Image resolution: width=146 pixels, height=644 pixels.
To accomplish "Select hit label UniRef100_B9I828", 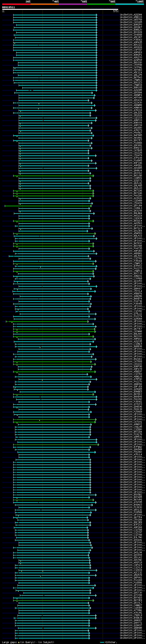I will point(131,32).
